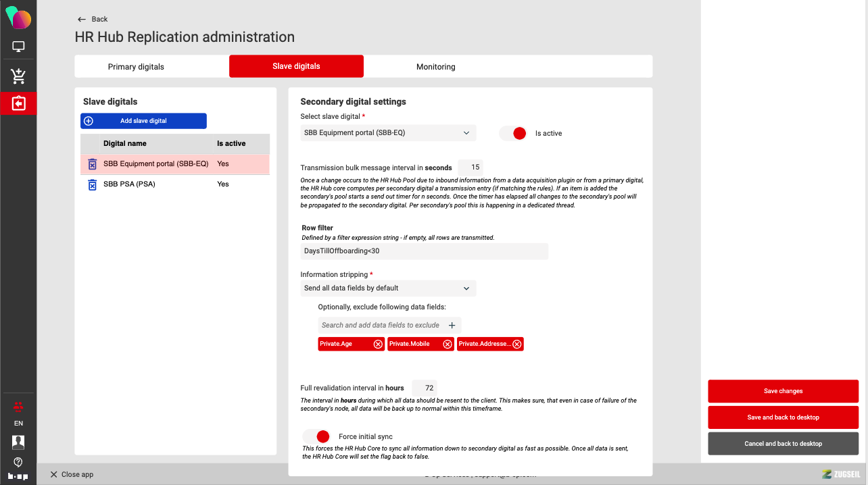Screen dimensions: 868x485
Task: Click trash icon for SBB PSA
Action: 92,184
